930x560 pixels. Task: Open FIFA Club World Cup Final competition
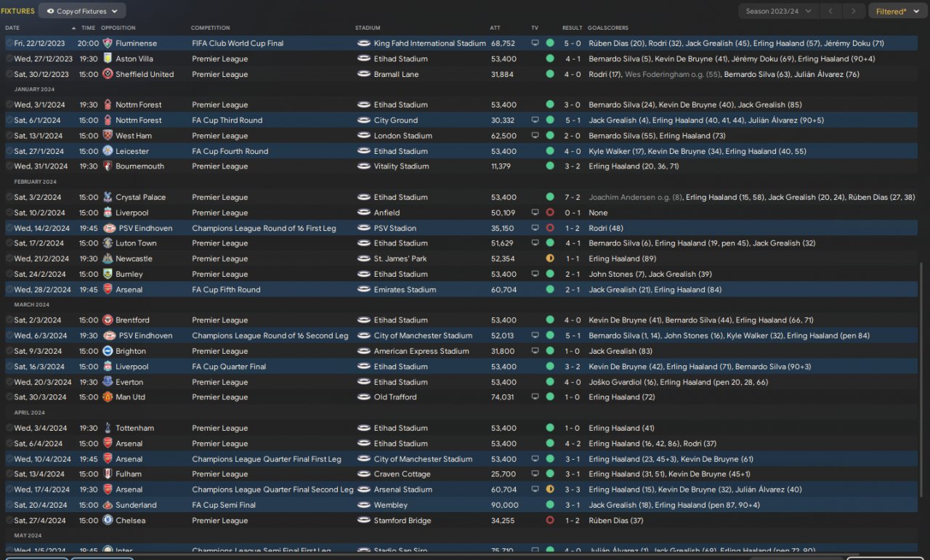[238, 44]
